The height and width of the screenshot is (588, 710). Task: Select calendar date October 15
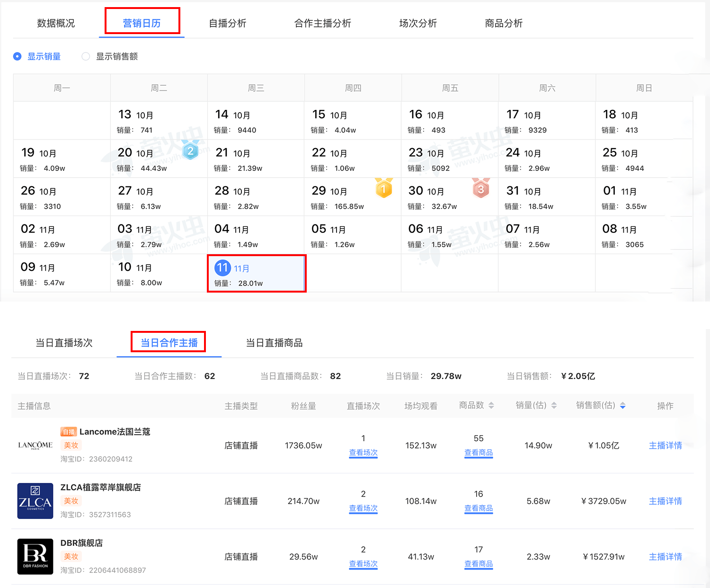click(x=353, y=120)
